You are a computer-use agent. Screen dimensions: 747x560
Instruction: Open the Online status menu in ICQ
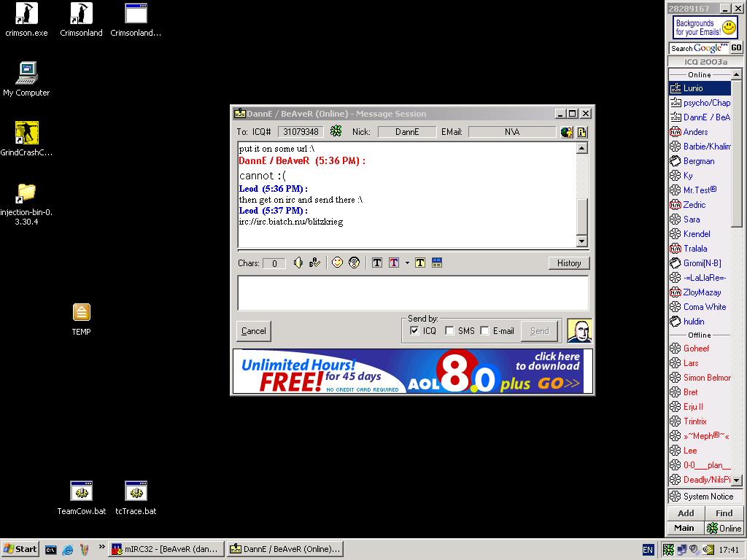pos(724,528)
